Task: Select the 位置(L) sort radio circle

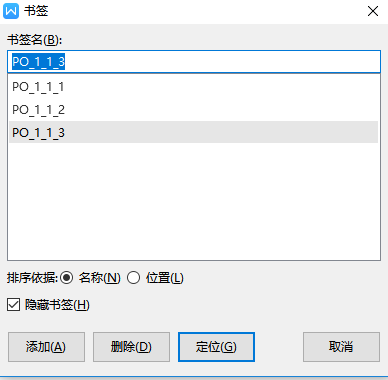Action: pyautogui.click(x=133, y=278)
